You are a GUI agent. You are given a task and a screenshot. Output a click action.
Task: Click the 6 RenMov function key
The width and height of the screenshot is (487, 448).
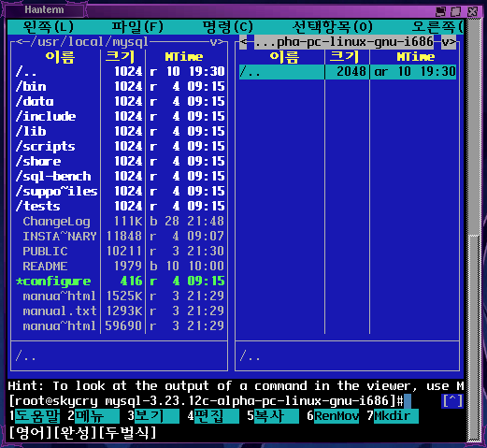click(333, 416)
